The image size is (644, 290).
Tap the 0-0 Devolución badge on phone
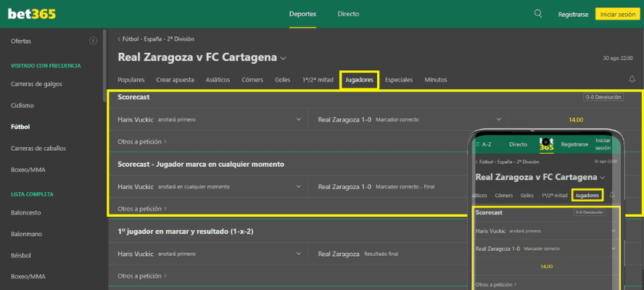click(x=589, y=212)
